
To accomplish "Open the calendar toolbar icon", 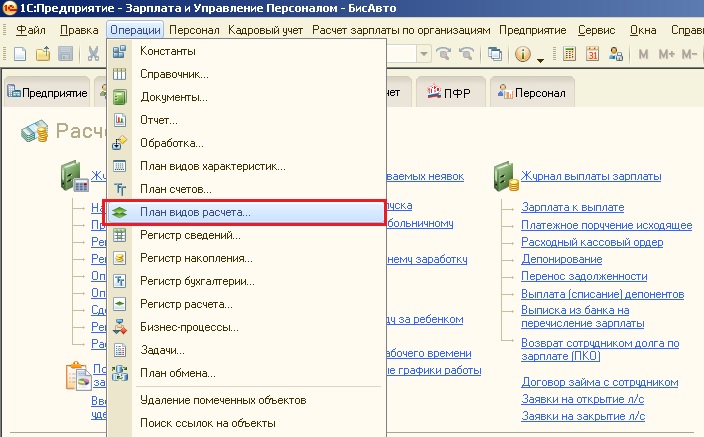I will point(593,54).
